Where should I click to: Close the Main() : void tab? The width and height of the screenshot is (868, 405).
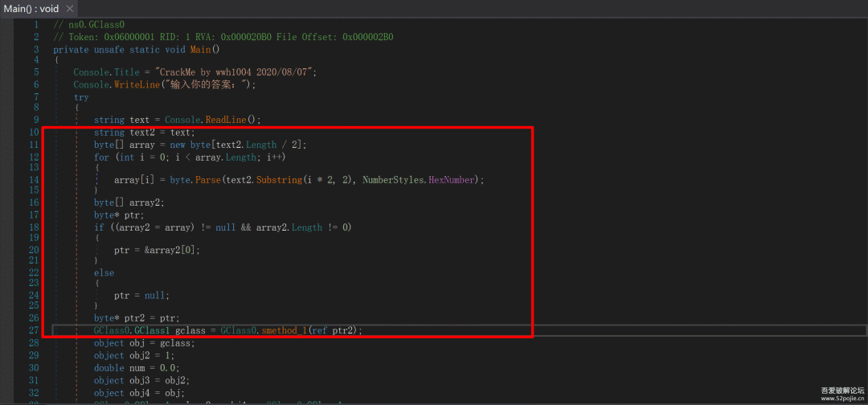pos(69,8)
